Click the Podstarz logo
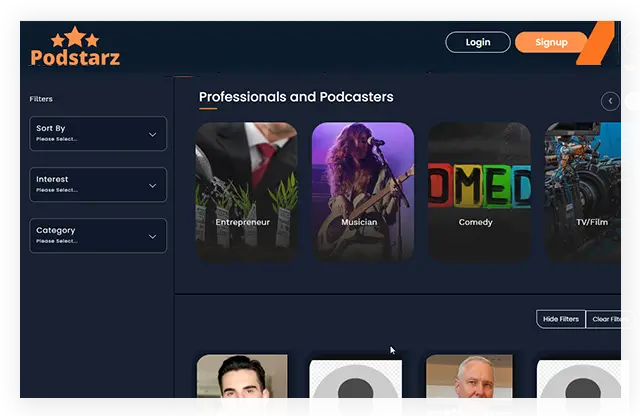The width and height of the screenshot is (640, 416). coord(75,47)
